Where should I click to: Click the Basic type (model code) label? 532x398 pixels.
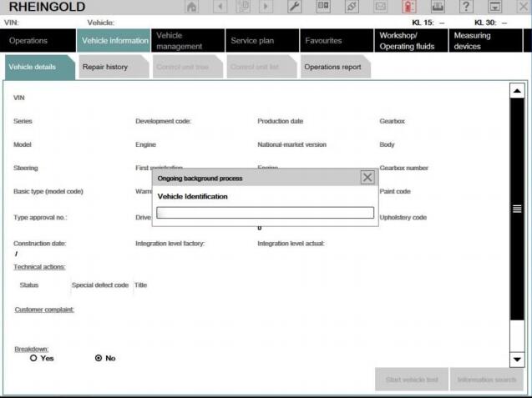coord(48,192)
